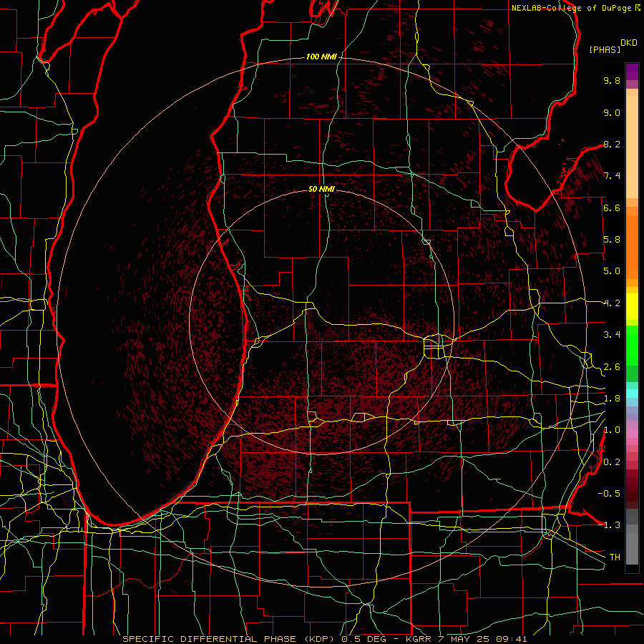The height and width of the screenshot is (644, 644).
Task: Click the TH threshold label
Action: pyautogui.click(x=615, y=557)
